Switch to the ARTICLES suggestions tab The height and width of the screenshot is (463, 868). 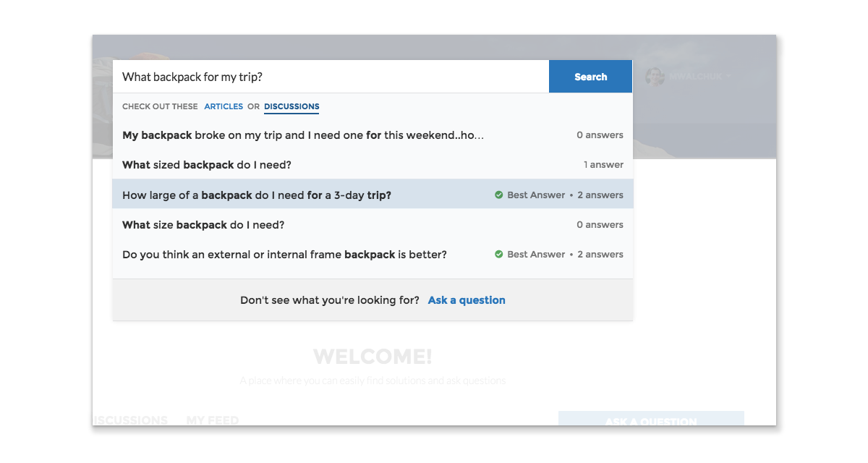[224, 106]
